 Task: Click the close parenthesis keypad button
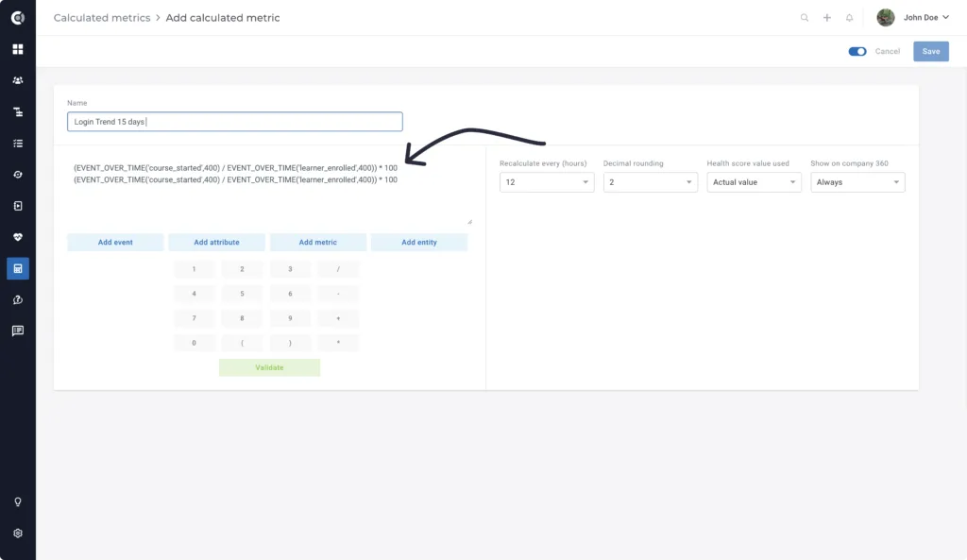pyautogui.click(x=290, y=343)
